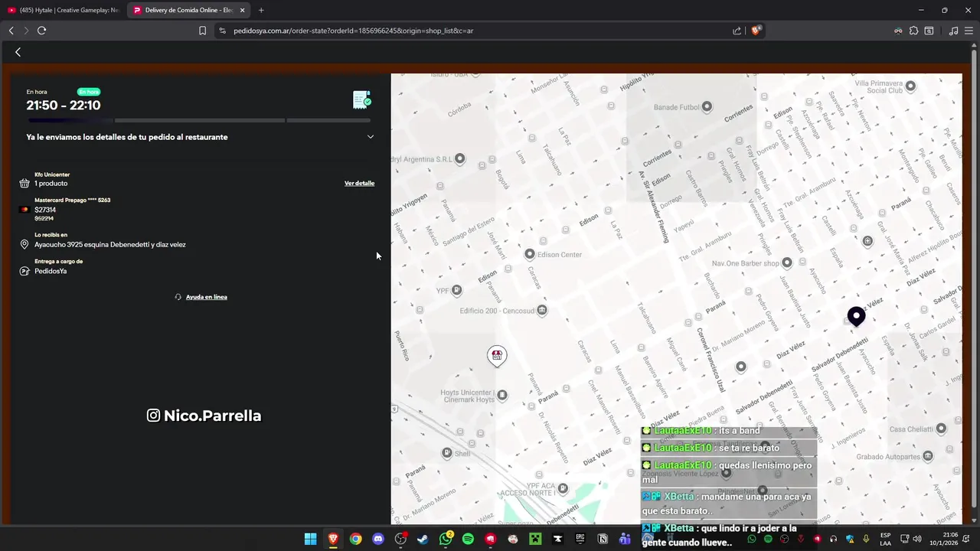Click the Nav.One Barber shop marker
The height and width of the screenshot is (551, 980).
[x=786, y=262]
